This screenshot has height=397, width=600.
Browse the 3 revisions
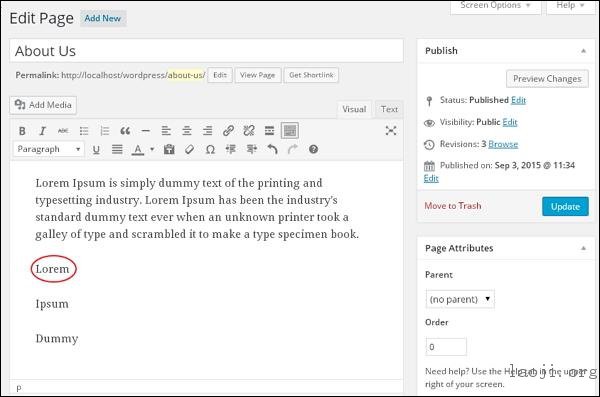coord(503,144)
